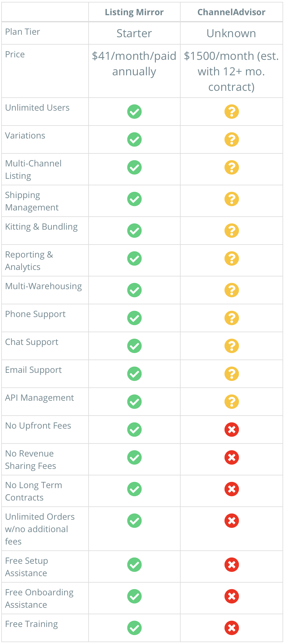The width and height of the screenshot is (285, 644).
Task: Click the Multi-Warehousing feature label
Action: [44, 286]
